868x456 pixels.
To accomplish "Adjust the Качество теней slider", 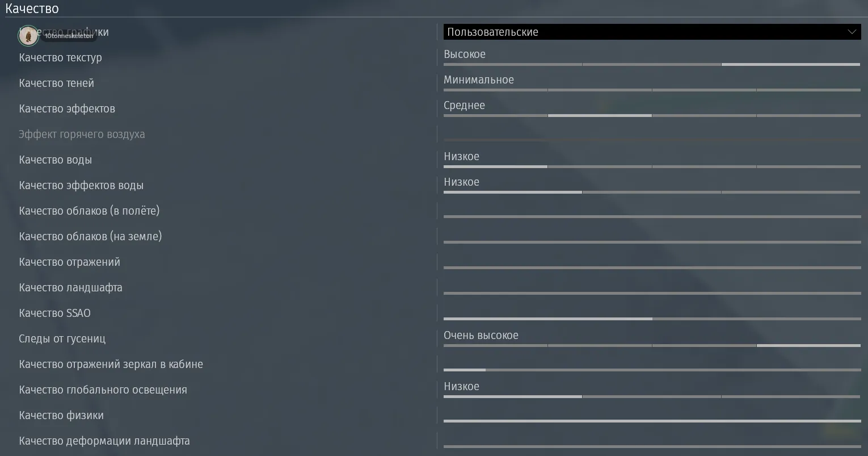I will click(x=652, y=90).
